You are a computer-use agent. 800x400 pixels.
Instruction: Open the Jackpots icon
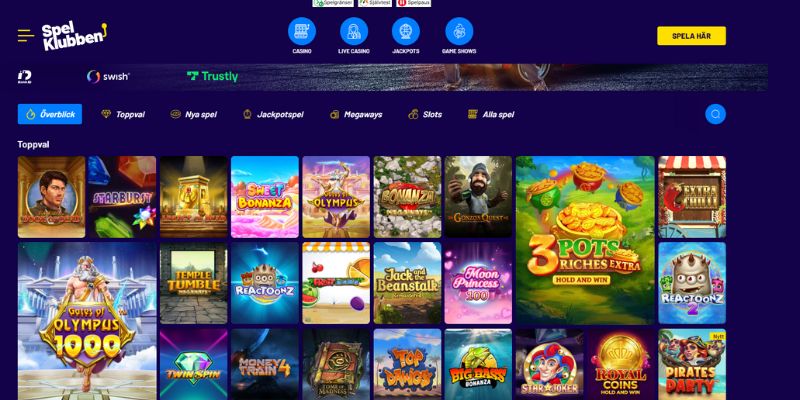[x=406, y=31]
